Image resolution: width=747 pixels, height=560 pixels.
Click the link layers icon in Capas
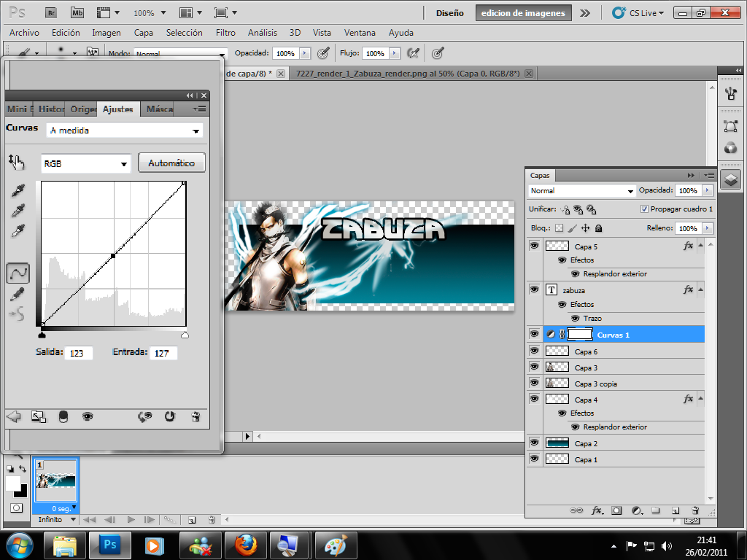click(x=576, y=510)
